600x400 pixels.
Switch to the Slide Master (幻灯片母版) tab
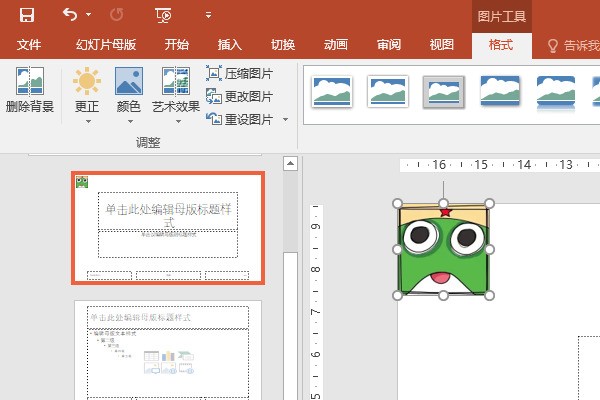click(105, 45)
